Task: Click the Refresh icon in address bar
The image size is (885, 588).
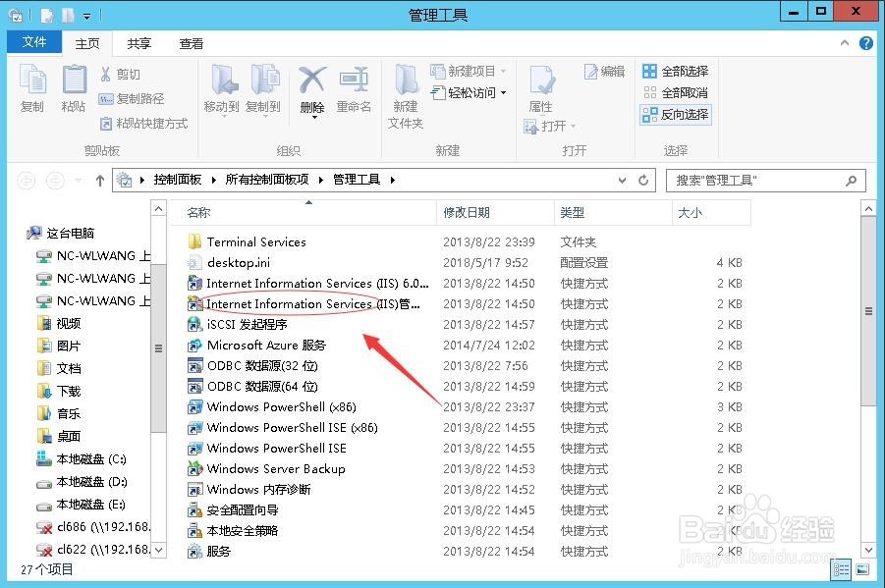Action: pos(643,181)
